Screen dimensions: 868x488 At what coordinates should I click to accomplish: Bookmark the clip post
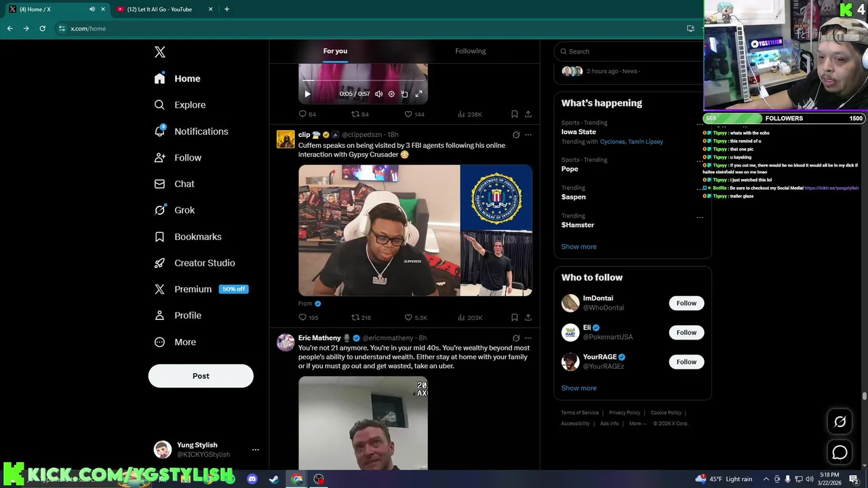tap(515, 317)
